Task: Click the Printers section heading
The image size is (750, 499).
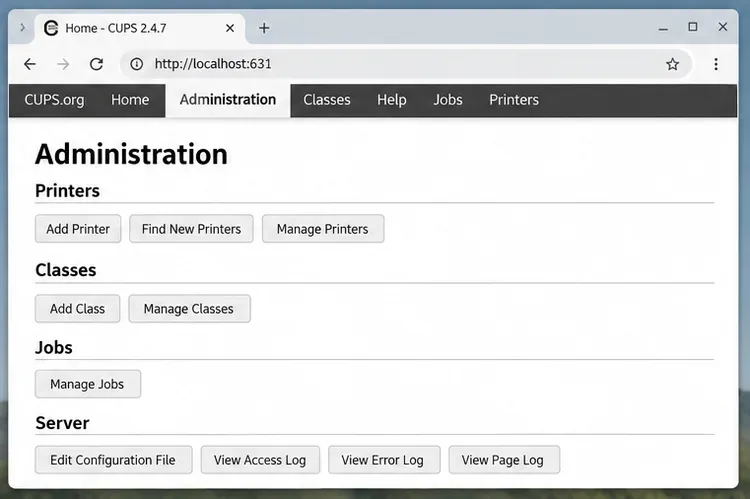Action: tap(67, 191)
